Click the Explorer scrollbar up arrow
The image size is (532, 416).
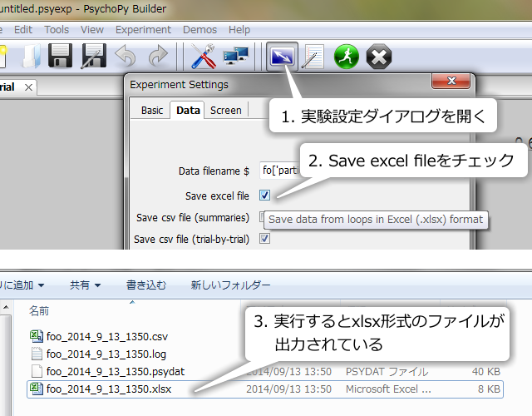tap(6, 307)
